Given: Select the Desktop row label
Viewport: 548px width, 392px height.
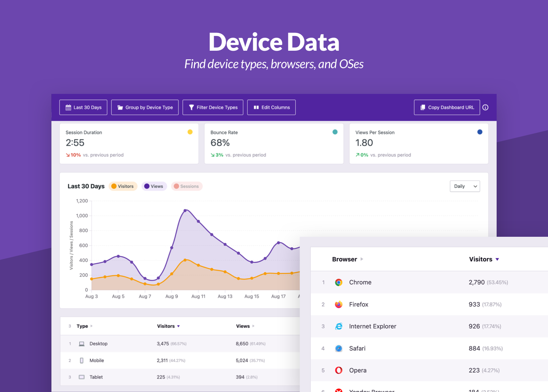Looking at the screenshot, I should click(99, 344).
